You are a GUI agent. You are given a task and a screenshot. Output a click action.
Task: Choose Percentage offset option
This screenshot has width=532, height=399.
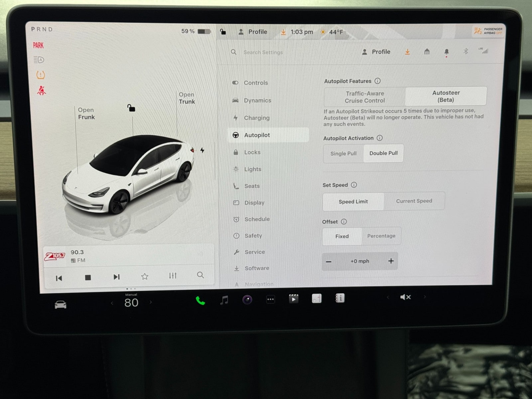coord(381,236)
